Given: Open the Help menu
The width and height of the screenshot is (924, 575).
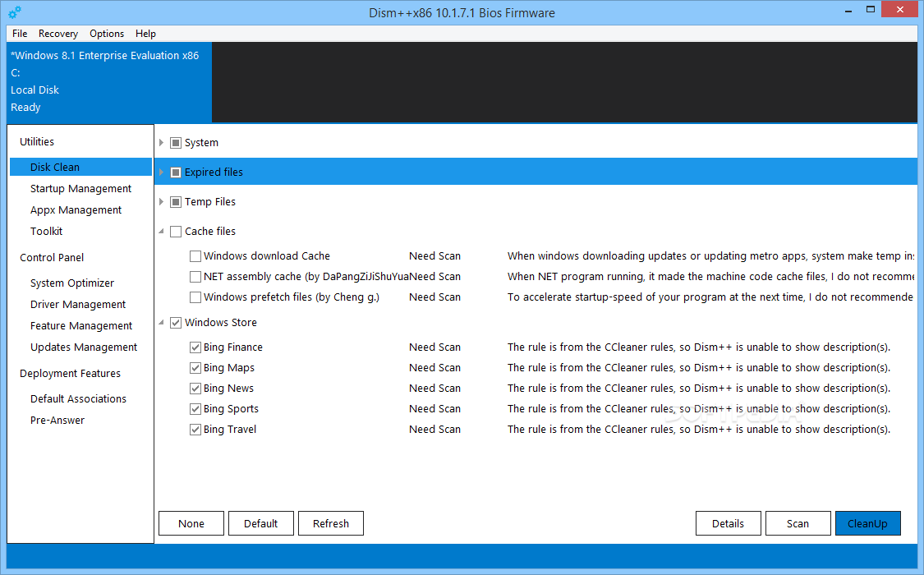Looking at the screenshot, I should click(x=145, y=34).
